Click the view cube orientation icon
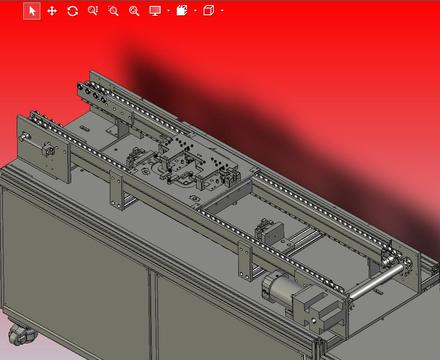 click(208, 11)
